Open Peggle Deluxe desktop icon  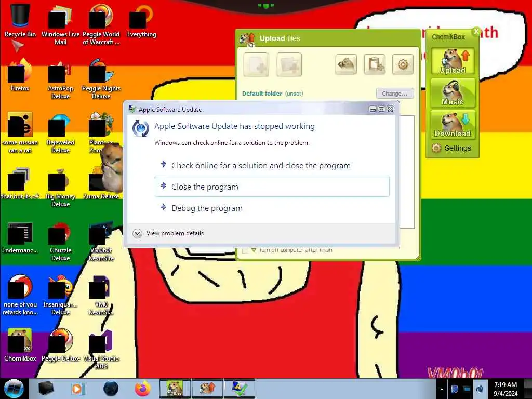tap(60, 344)
